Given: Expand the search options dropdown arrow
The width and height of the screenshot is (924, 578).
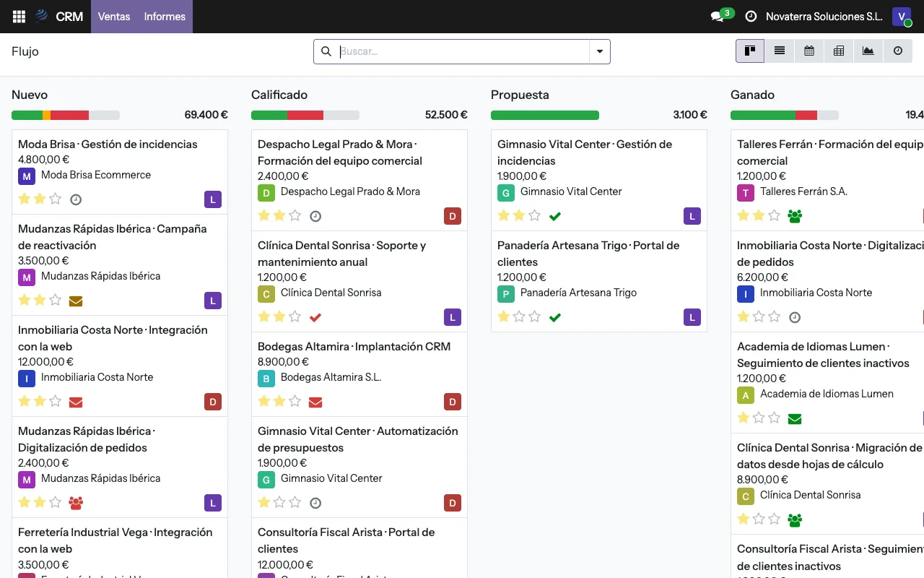Looking at the screenshot, I should (x=600, y=51).
